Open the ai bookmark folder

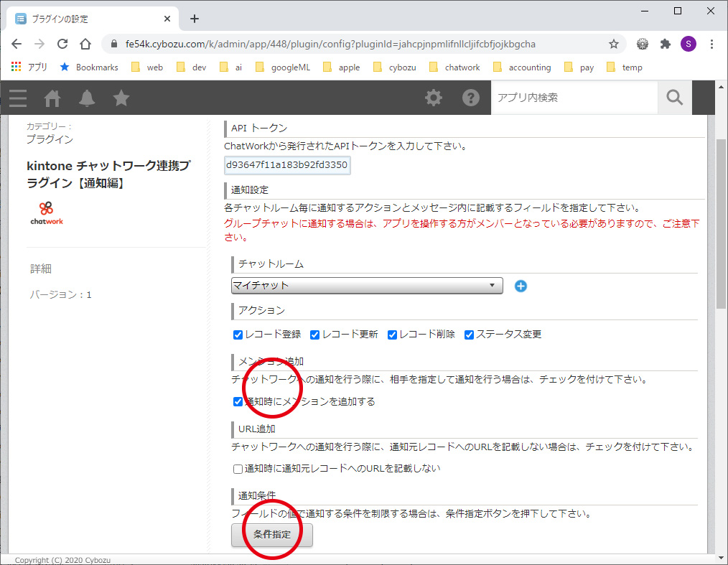[x=230, y=67]
